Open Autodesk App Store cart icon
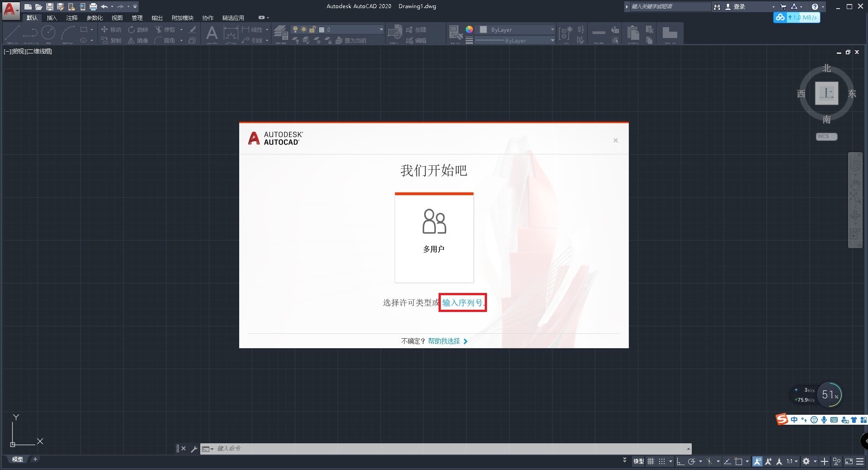868x470 pixels. click(x=783, y=7)
